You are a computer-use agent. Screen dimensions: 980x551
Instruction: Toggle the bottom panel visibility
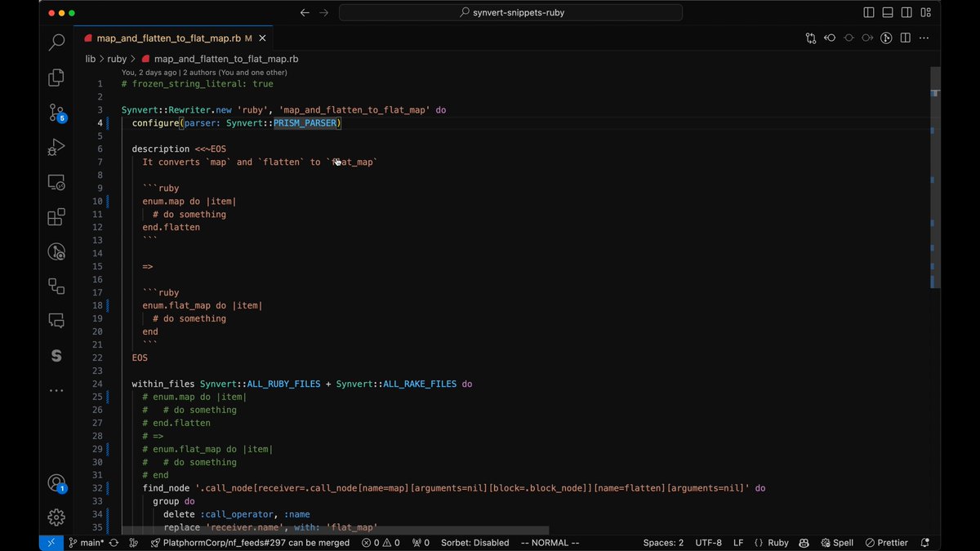(887, 13)
